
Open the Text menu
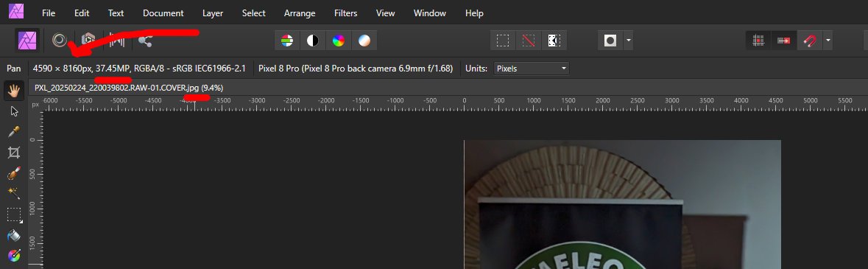[116, 13]
